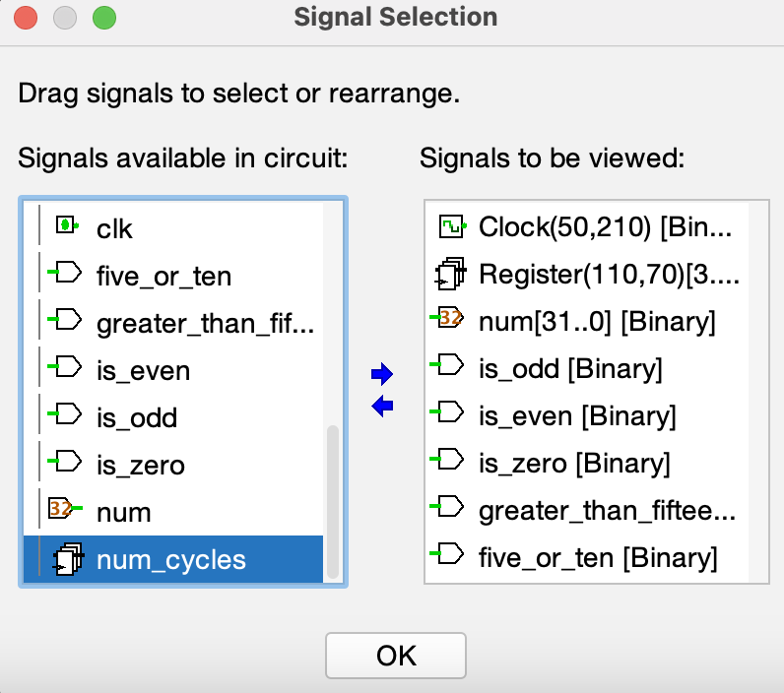The image size is (784, 693).
Task: Select is_even [Binary] in viewed signals
Action: [x=577, y=415]
